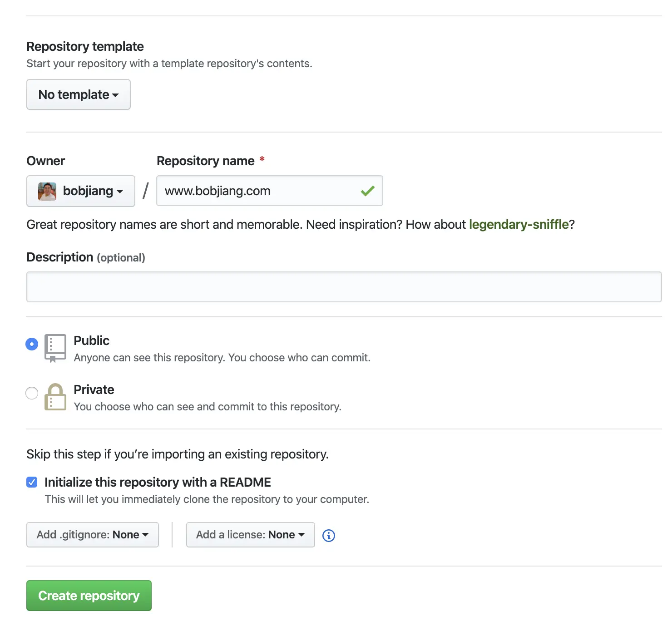Screen dimensions: 672x621
Task: Select the Public radio button
Action: [31, 344]
